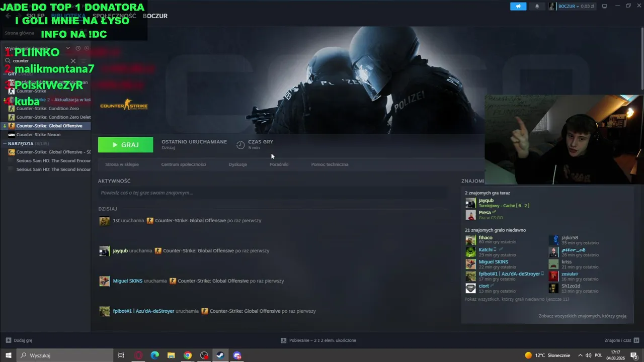Click the Windows taskbar search box
Screen dimensions: 644x362
65,355
